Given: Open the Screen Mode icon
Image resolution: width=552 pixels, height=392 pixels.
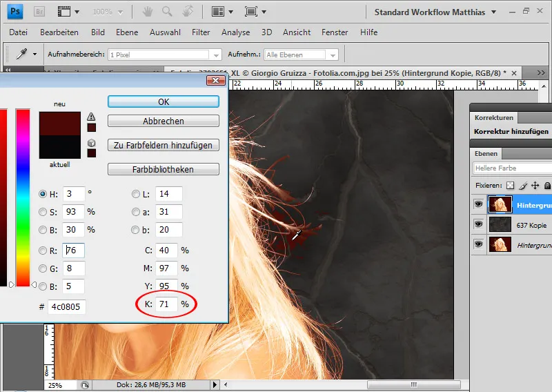Looking at the screenshot, I should [x=251, y=12].
